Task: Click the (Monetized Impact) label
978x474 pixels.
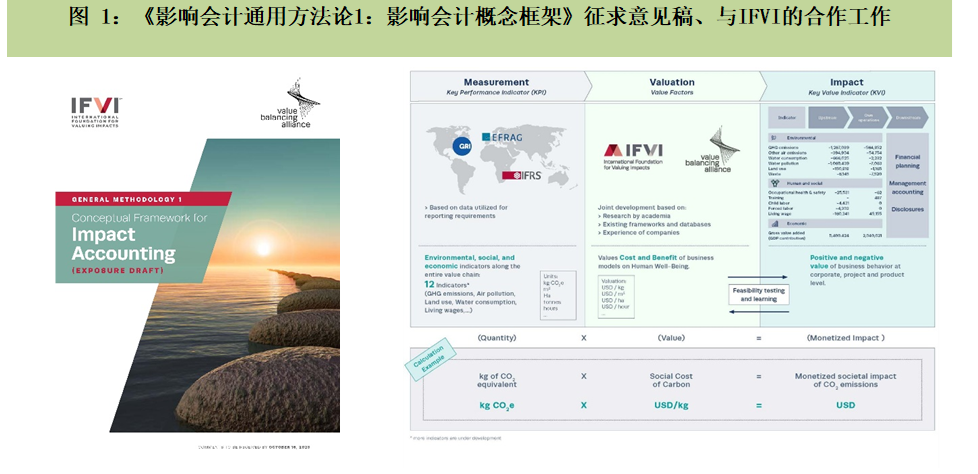Action: tap(846, 337)
